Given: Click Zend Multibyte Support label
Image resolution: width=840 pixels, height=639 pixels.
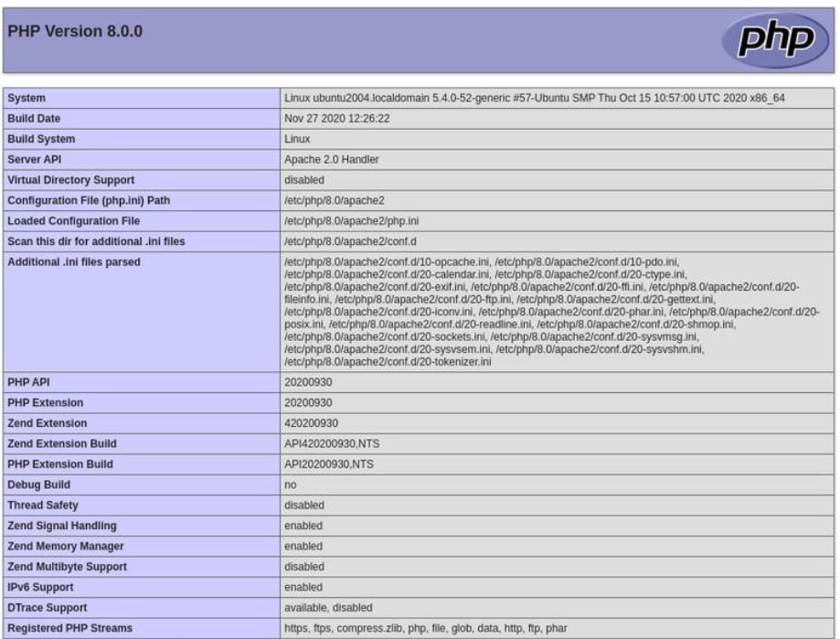Looking at the screenshot, I should click(67, 567).
